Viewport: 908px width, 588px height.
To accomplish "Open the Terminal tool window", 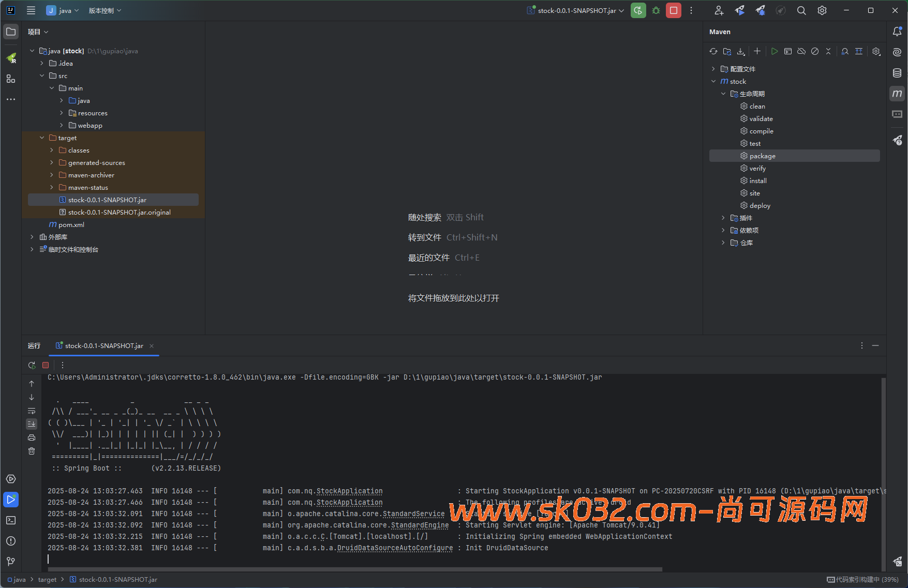I will (x=11, y=520).
